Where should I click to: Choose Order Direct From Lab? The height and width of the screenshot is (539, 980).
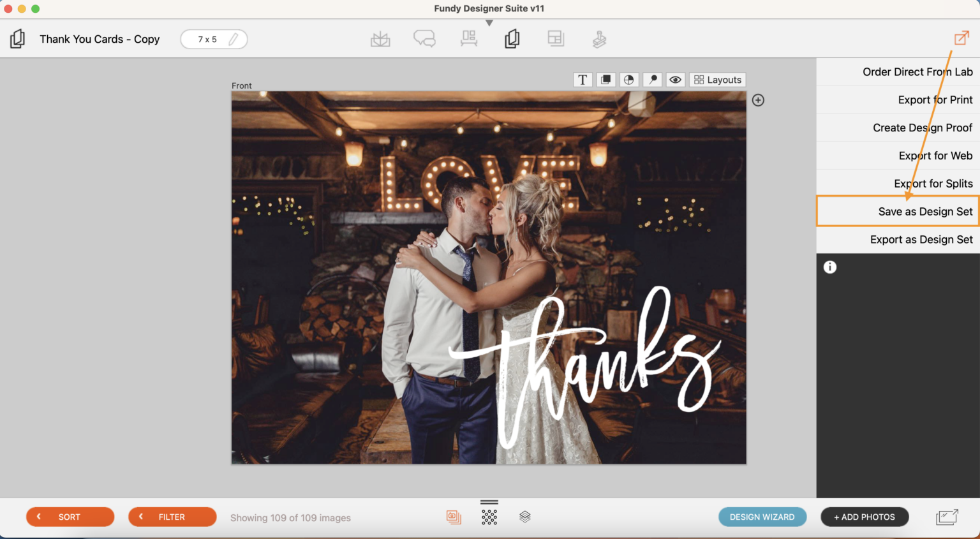click(917, 71)
